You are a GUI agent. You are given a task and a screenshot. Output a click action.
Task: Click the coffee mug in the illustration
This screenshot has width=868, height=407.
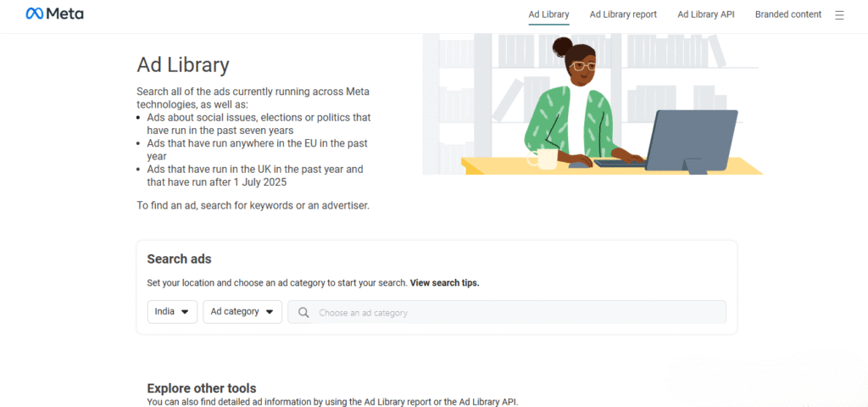[542, 159]
